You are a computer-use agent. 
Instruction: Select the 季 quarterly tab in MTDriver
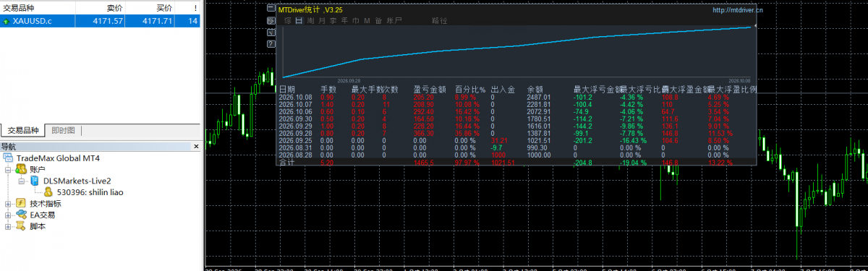coord(333,21)
